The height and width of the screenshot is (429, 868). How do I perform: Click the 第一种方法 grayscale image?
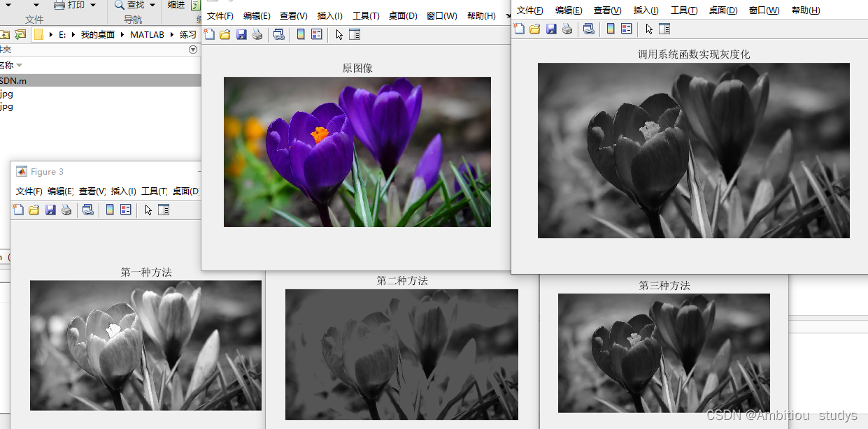pos(145,345)
